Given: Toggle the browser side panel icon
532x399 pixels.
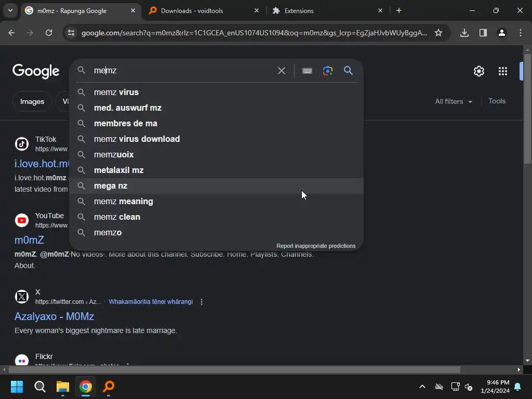Looking at the screenshot, I should coord(483,33).
